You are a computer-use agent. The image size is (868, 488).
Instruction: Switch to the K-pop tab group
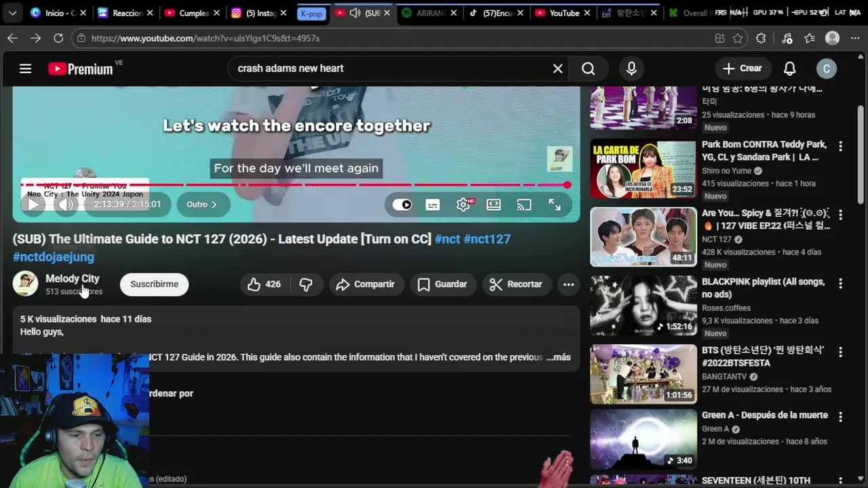(311, 14)
